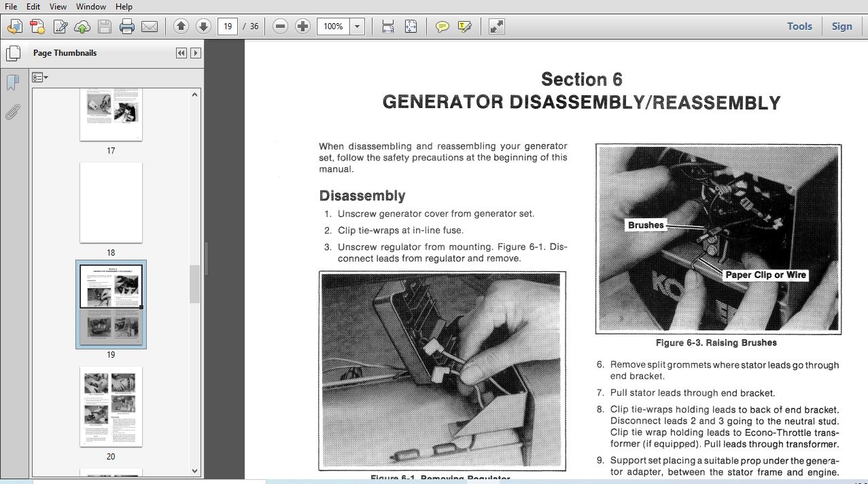Viewport: 868px width, 484px height.
Task: Collapse the thumbnails panel with double-arrow button
Action: 181,53
